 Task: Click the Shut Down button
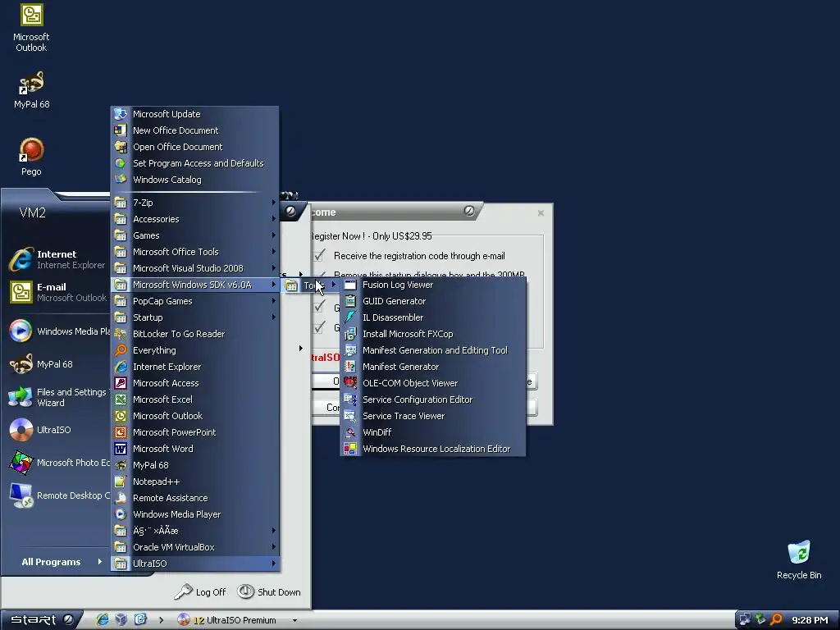tap(269, 592)
